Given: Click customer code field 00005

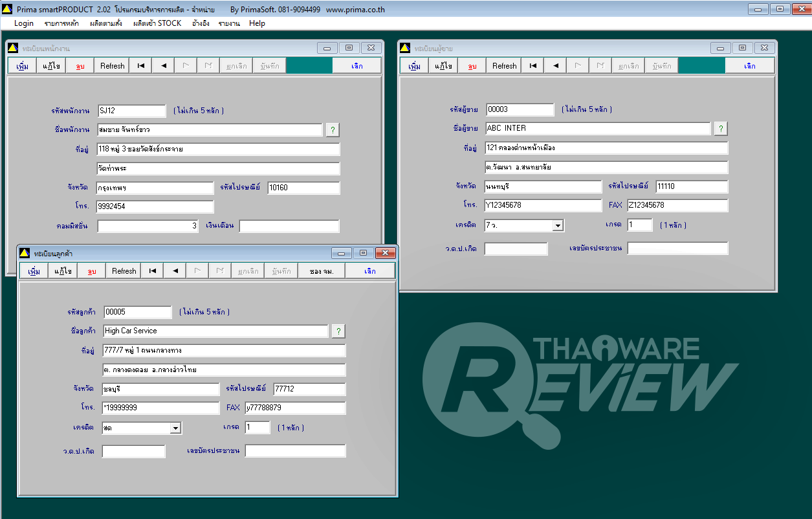Looking at the screenshot, I should [x=137, y=312].
